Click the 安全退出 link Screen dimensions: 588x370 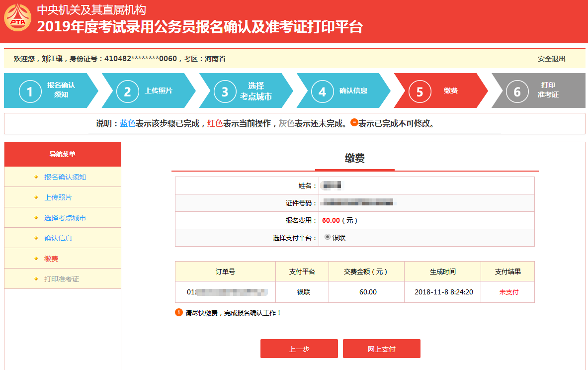[x=551, y=59]
